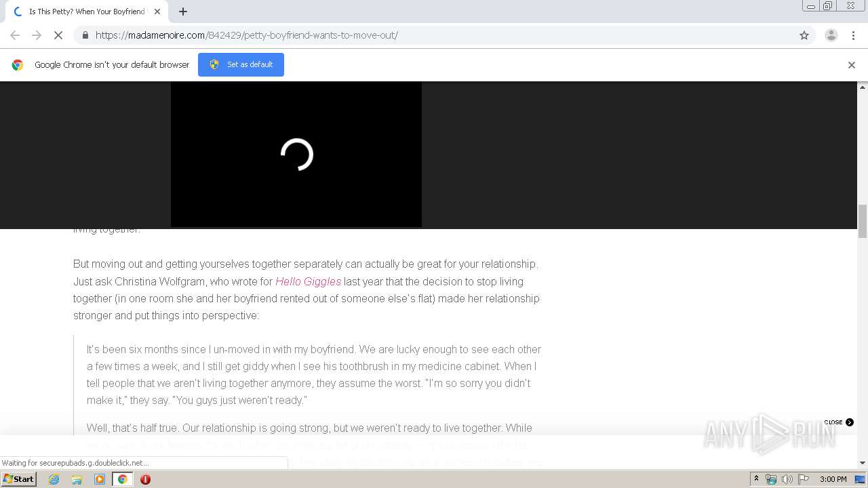
Task: Show hidden system tray icons
Action: pyautogui.click(x=756, y=479)
